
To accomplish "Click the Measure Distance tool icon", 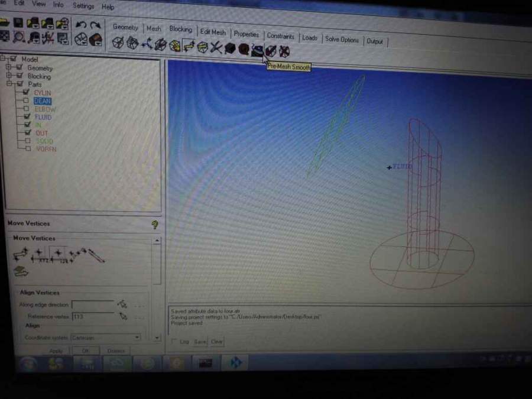I will tap(34, 37).
